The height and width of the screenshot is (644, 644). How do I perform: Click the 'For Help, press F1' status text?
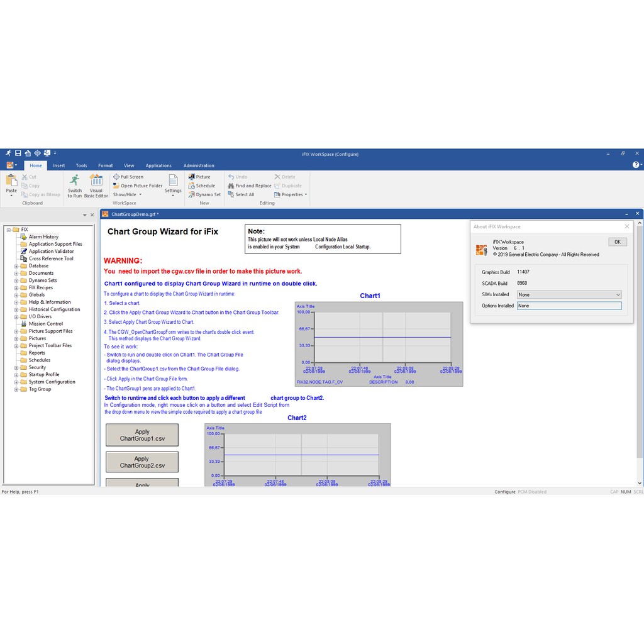point(20,492)
